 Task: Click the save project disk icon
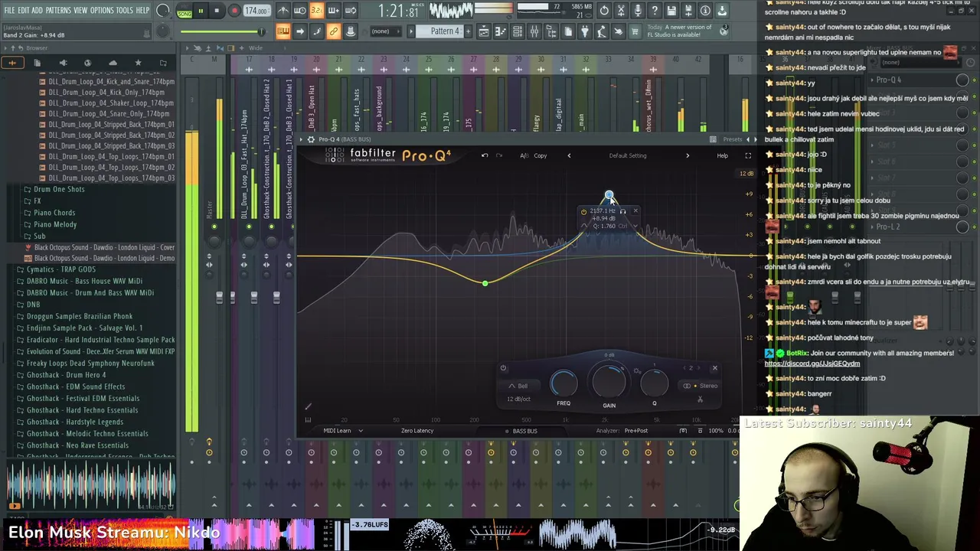[671, 11]
